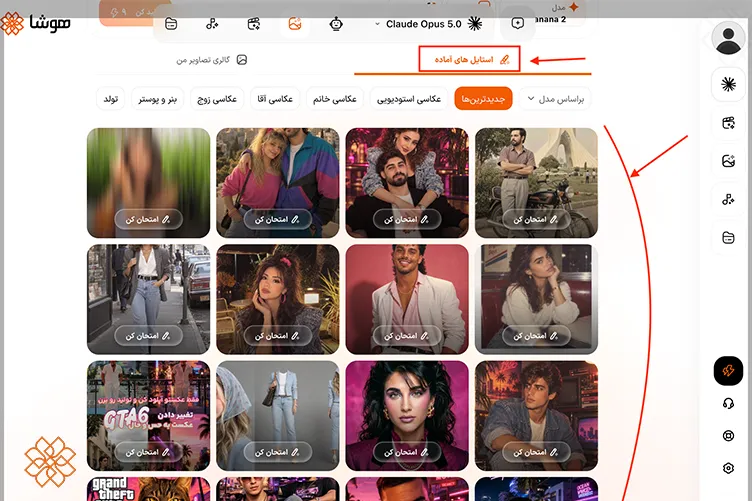Open the wallet icon in the top toolbar
This screenshot has width=752, height=501.
pos(171,23)
